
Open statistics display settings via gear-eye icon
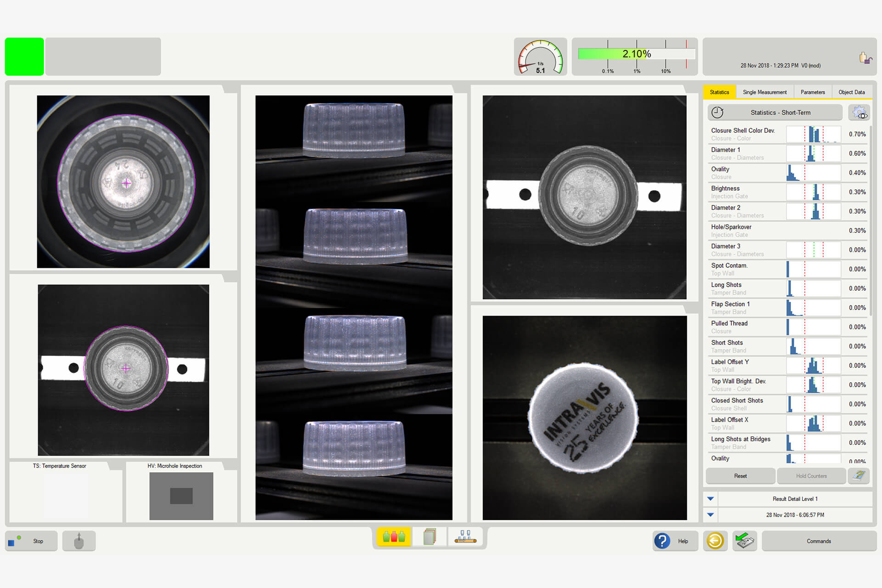coord(858,112)
